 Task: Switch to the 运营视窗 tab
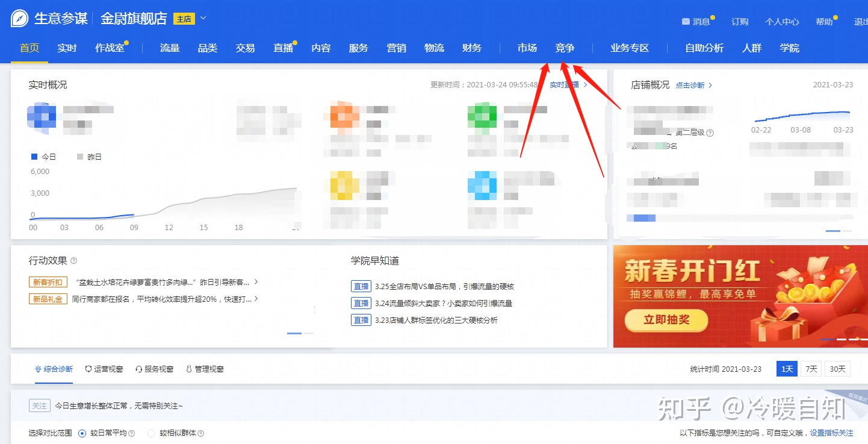(104, 369)
